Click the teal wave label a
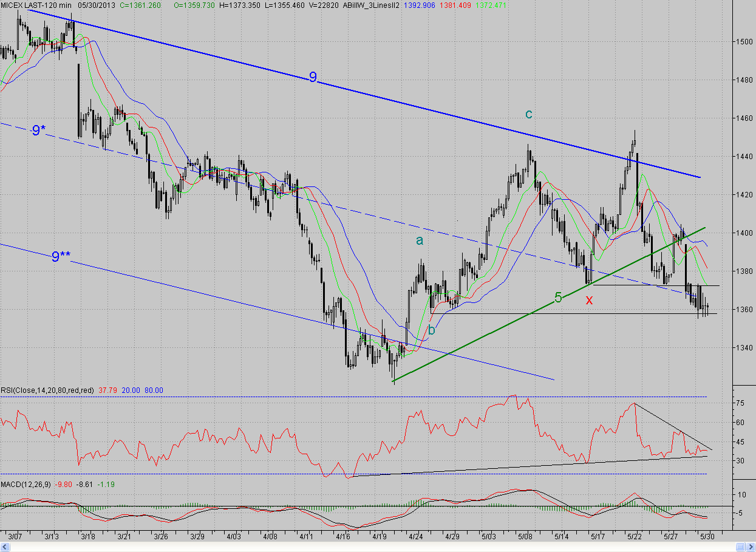This screenshot has width=756, height=552. [420, 240]
